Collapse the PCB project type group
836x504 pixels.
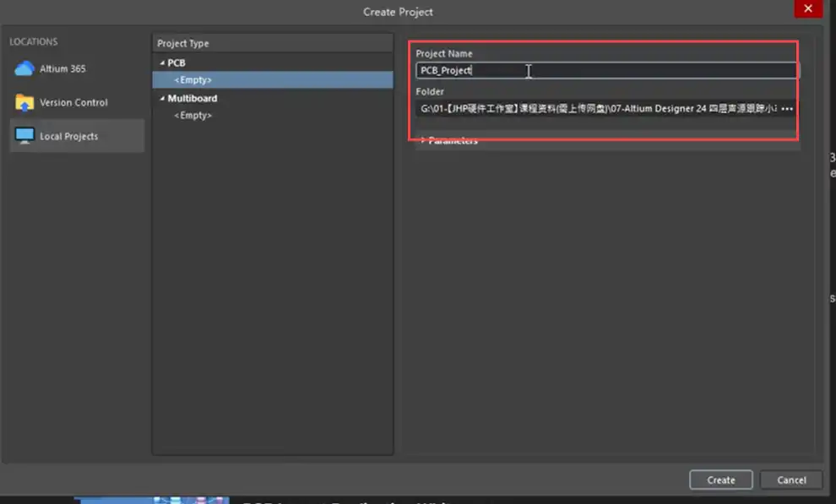pyautogui.click(x=161, y=63)
